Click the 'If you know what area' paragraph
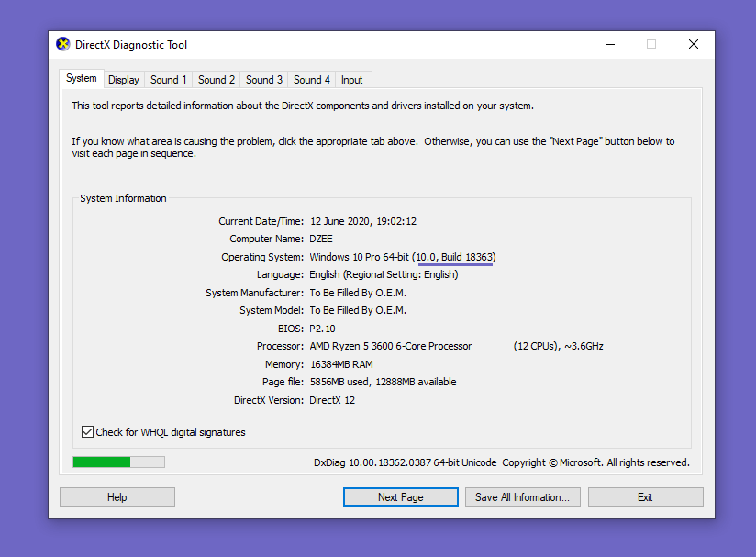 (x=373, y=147)
